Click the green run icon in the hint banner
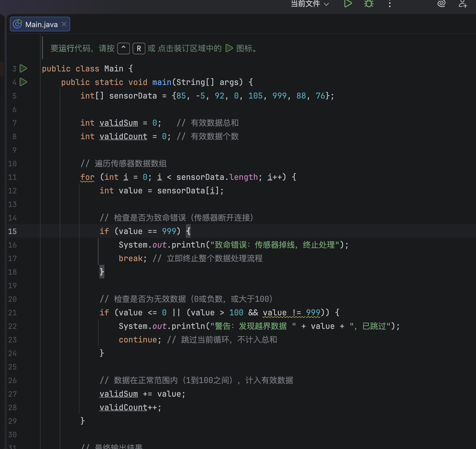The image size is (476, 449). (x=229, y=48)
